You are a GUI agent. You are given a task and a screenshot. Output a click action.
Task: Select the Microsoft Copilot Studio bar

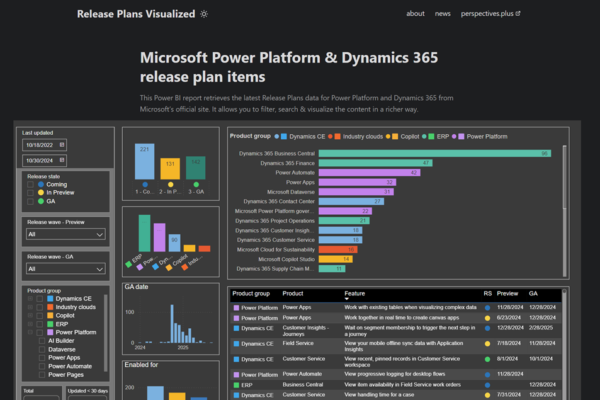(336, 259)
